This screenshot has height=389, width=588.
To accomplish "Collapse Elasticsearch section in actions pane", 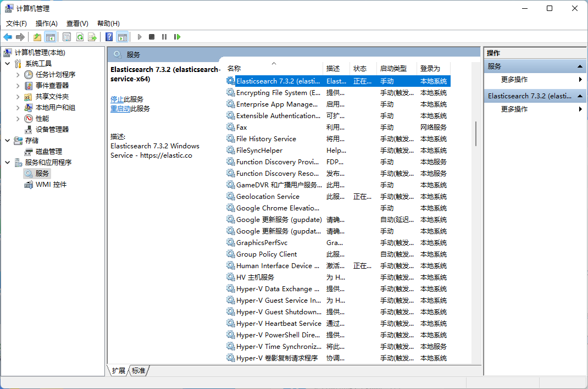I will point(580,96).
